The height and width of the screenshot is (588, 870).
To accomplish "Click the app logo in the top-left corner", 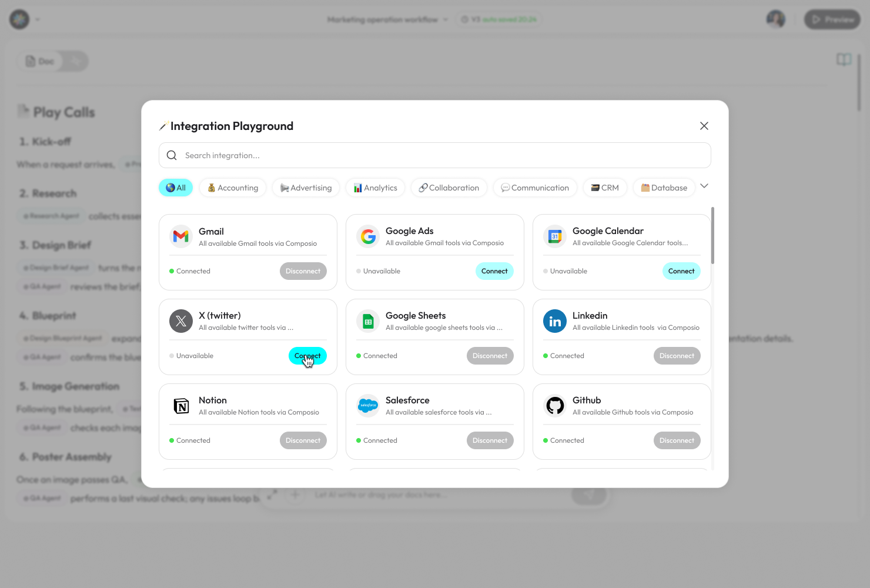I will coord(19,19).
